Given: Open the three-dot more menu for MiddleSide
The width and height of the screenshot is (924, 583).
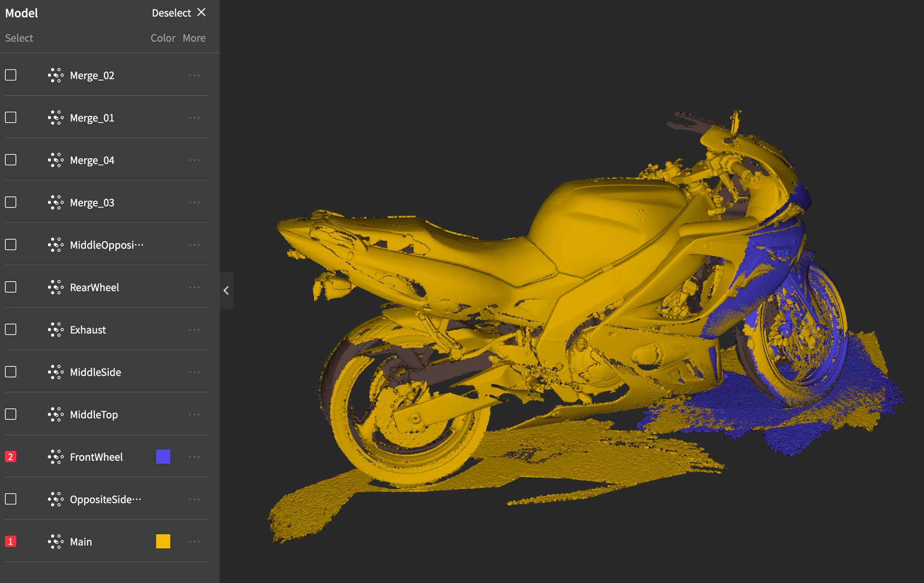Looking at the screenshot, I should coord(194,372).
